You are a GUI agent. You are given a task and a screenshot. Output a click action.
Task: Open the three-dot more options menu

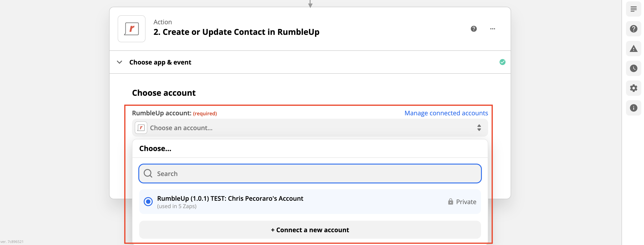click(492, 29)
